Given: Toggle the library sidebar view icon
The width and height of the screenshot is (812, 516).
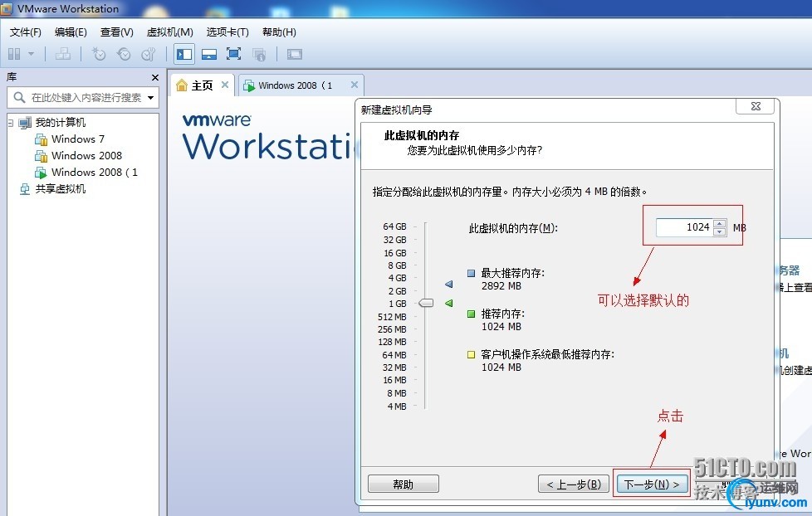Looking at the screenshot, I should [x=184, y=54].
